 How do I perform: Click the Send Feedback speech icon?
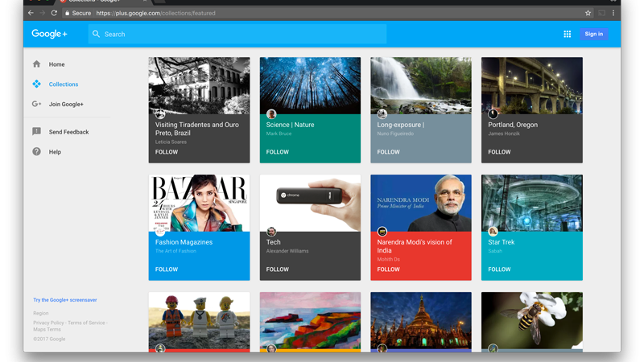pos(36,131)
